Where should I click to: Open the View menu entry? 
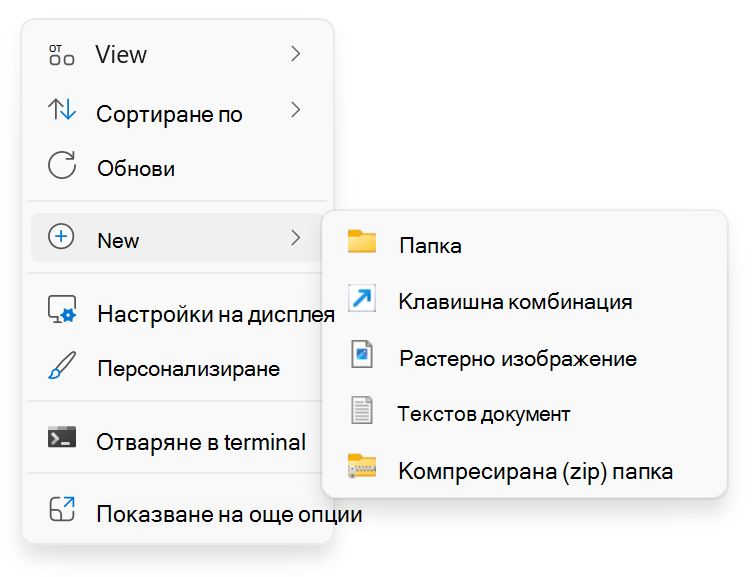click(x=177, y=54)
